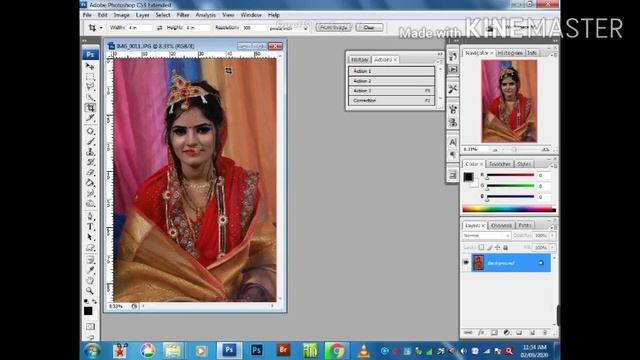The width and height of the screenshot is (640, 360).
Task: Open VLC from the taskbar
Action: [363, 351]
